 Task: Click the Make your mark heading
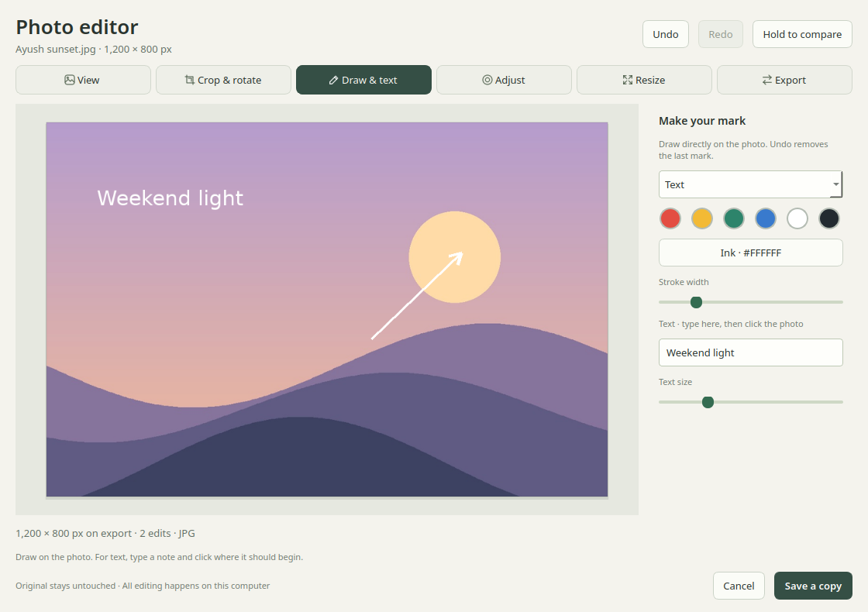coord(702,121)
